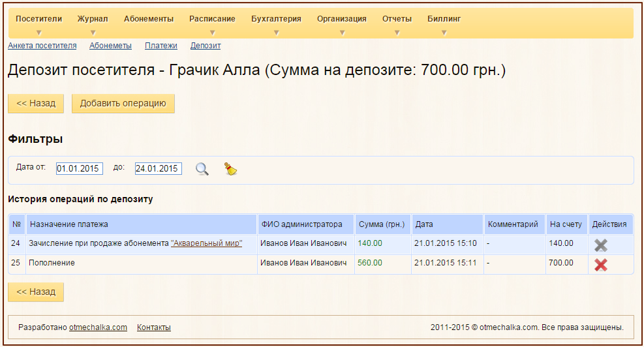Open the Анкета посетителя link

point(42,46)
